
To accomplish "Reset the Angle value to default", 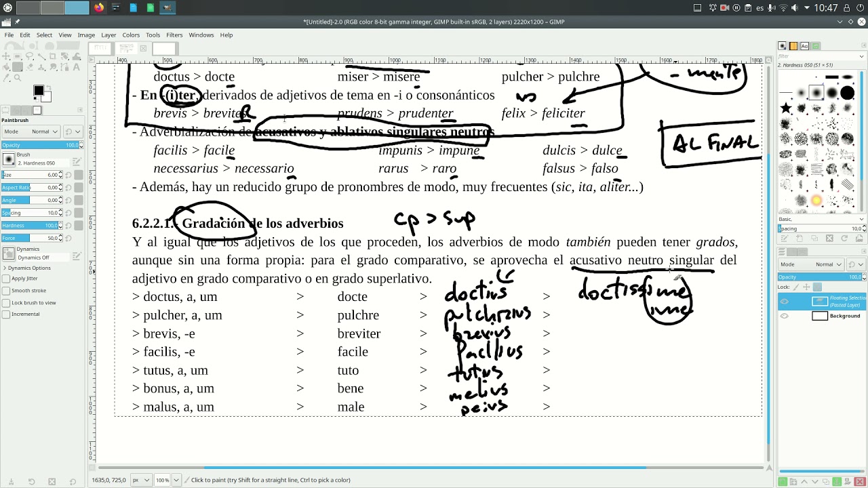I will coord(68,200).
